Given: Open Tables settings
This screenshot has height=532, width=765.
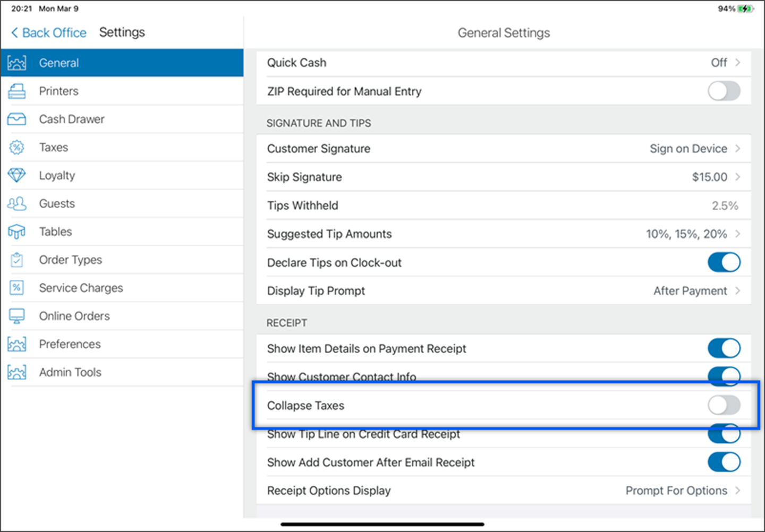Looking at the screenshot, I should point(122,231).
